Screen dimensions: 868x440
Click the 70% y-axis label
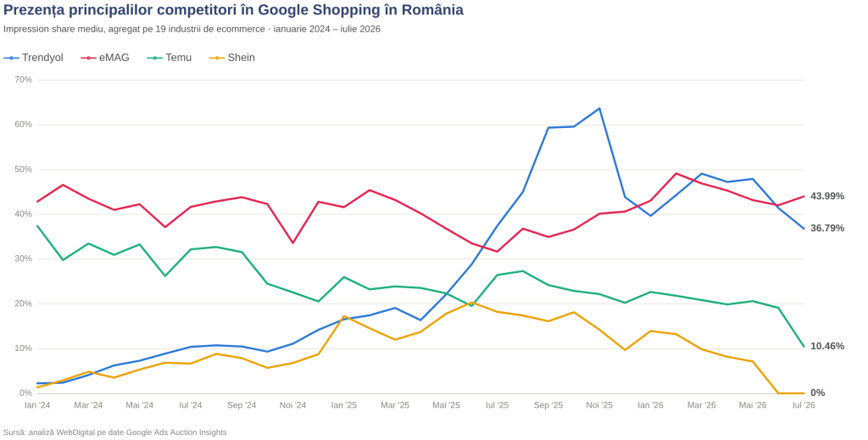click(x=23, y=80)
